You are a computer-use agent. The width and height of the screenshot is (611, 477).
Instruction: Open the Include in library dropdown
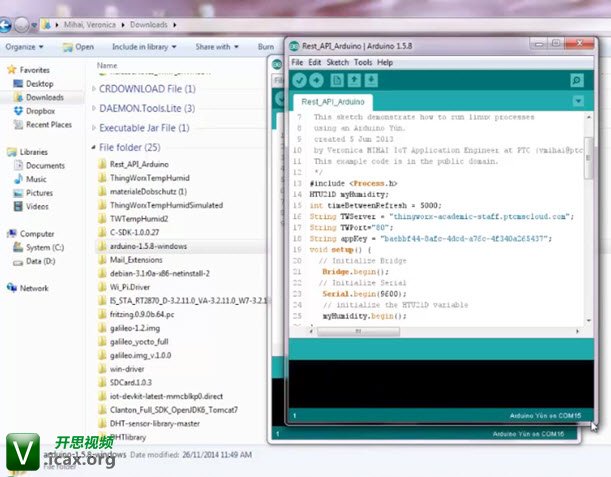(x=143, y=46)
